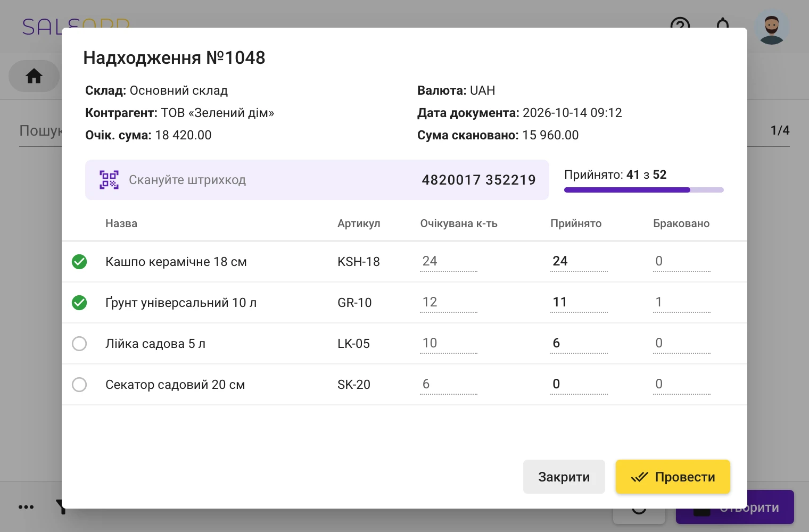
Task: Click the title Надходження №1048
Action: (174, 57)
